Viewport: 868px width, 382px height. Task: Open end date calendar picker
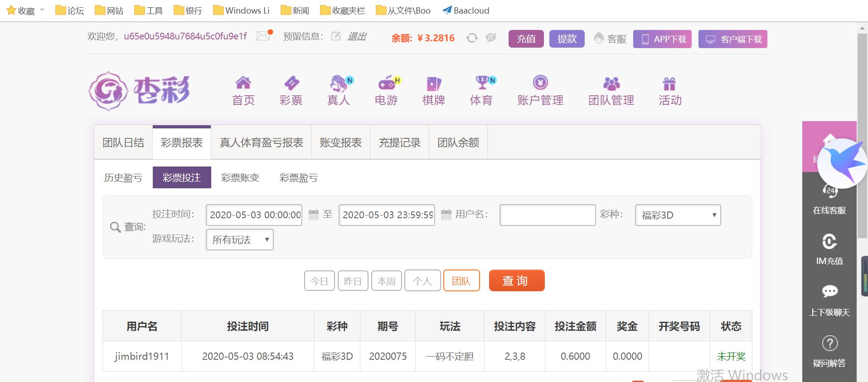pyautogui.click(x=446, y=215)
